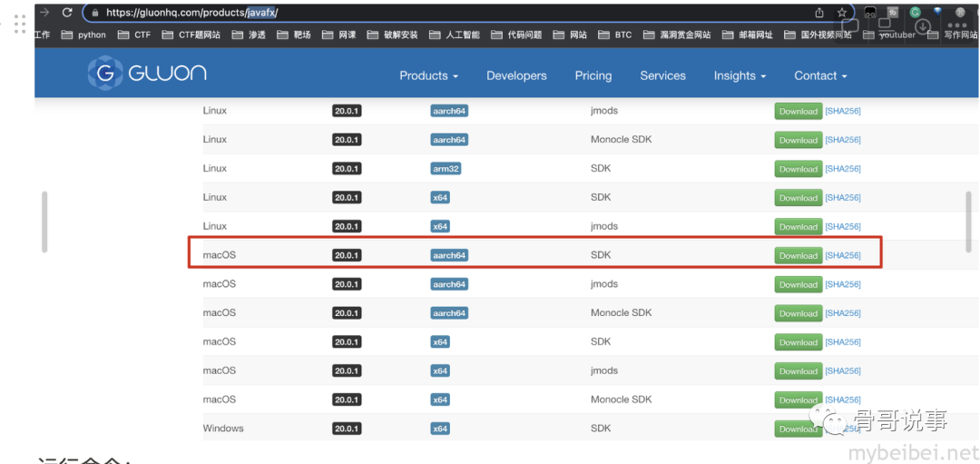Image resolution: width=980 pixels, height=464 pixels.
Task: Open the 人工智能 bookmarks folder
Action: point(455,35)
